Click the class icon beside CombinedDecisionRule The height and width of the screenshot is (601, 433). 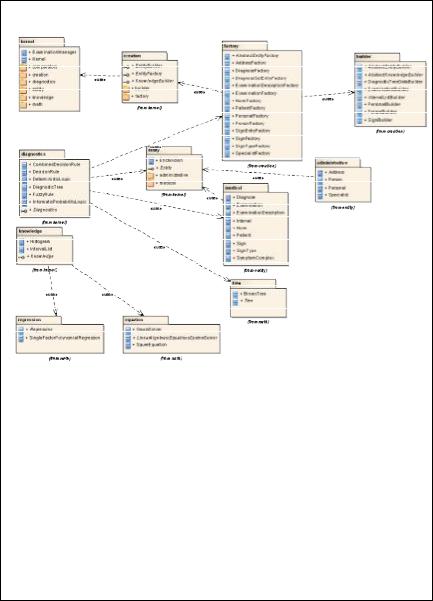[x=24, y=164]
